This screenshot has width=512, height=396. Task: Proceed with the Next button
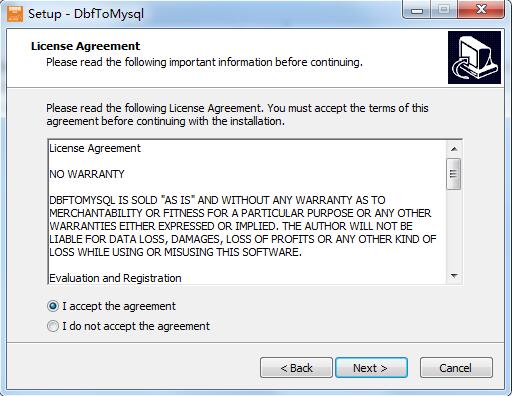[371, 368]
